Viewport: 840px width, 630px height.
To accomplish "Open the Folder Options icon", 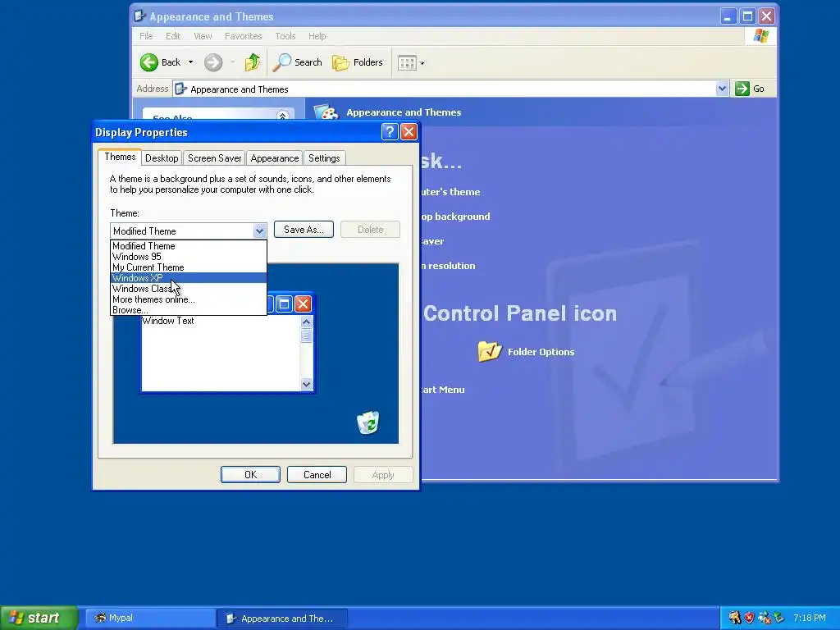I will [x=489, y=351].
